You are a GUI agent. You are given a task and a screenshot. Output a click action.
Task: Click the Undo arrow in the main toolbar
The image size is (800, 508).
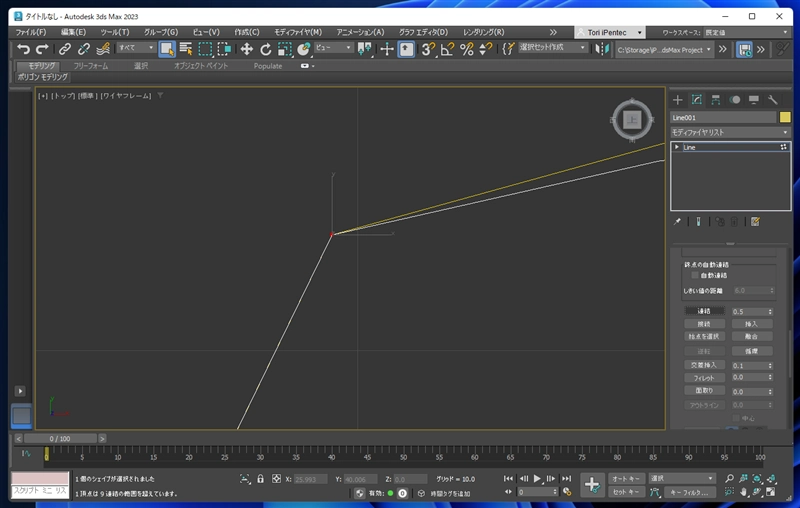pyautogui.click(x=23, y=48)
